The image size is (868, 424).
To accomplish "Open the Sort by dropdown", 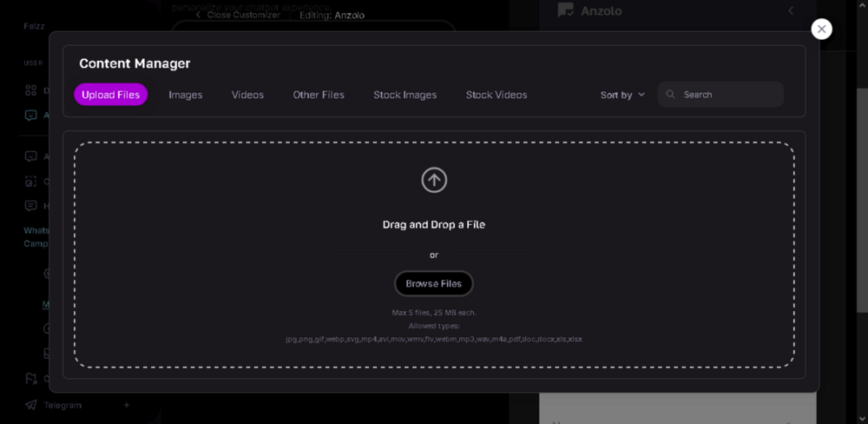I will coord(622,95).
